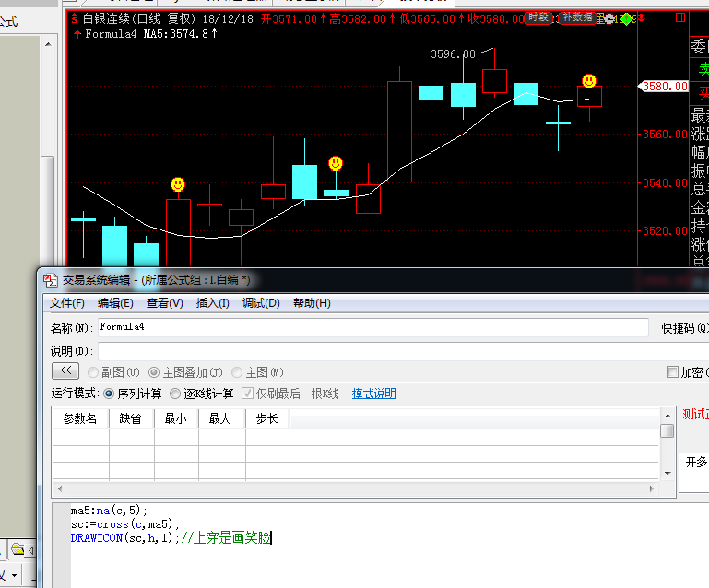Open the 文件(F) menu
This screenshot has width=709, height=588.
(67, 303)
